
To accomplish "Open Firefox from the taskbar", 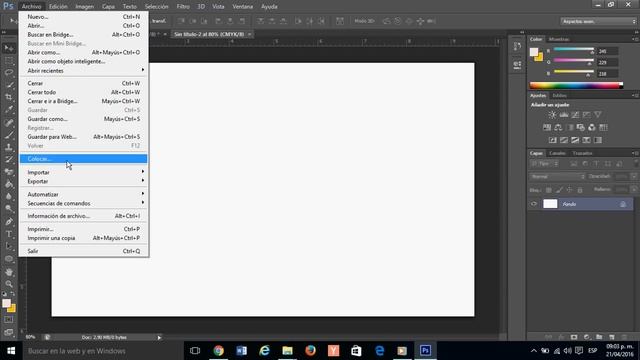I will coord(310,350).
